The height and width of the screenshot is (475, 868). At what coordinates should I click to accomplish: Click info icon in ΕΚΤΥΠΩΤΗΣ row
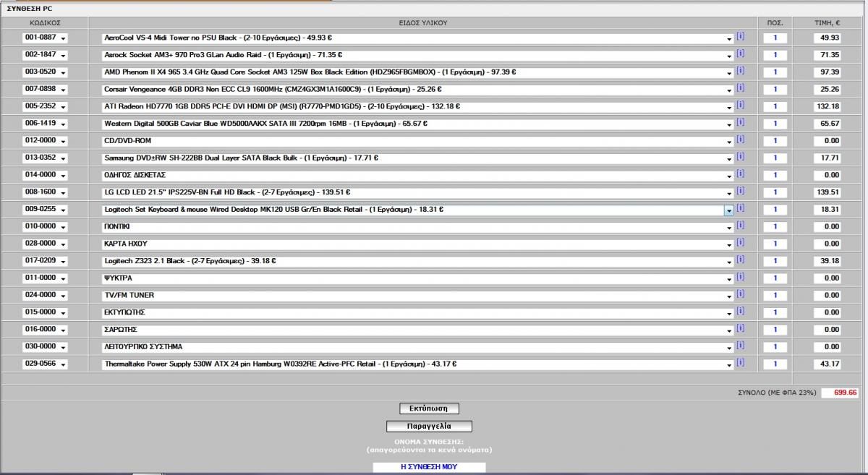[x=740, y=311]
